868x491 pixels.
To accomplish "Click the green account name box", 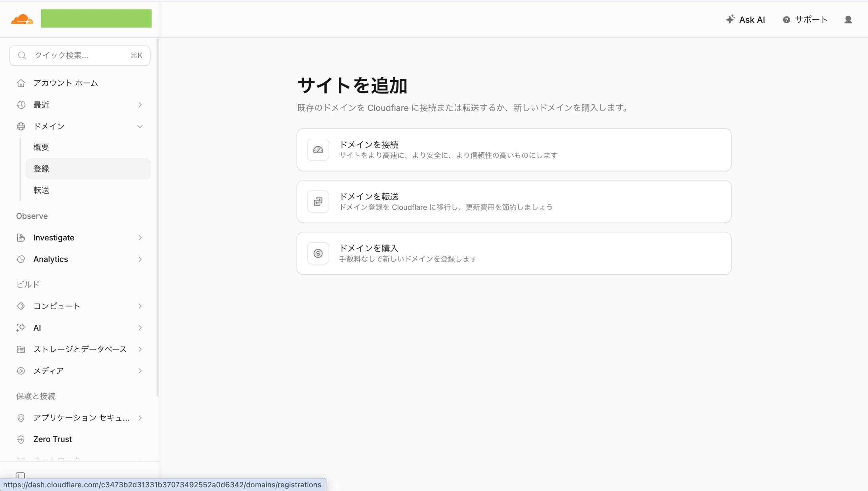I will (x=96, y=19).
